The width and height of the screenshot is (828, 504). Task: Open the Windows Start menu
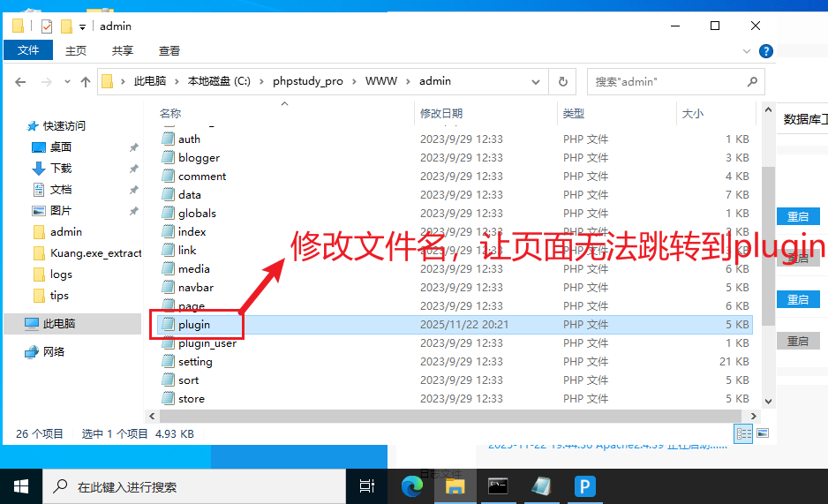coord(21,486)
